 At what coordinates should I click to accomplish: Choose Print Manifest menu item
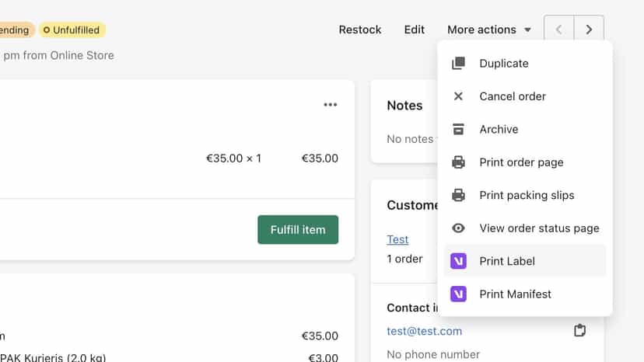(525, 294)
